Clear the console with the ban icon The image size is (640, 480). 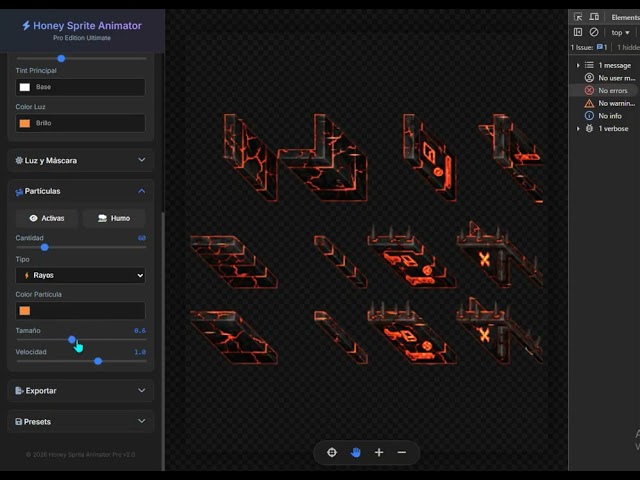(x=594, y=32)
